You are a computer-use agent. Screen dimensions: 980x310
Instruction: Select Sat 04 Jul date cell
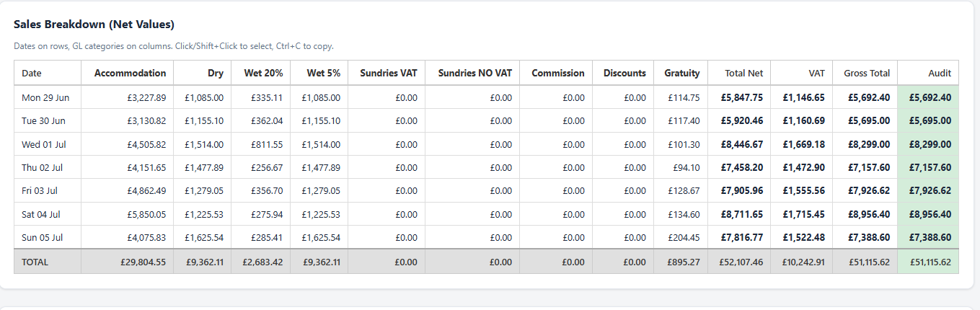click(48, 214)
